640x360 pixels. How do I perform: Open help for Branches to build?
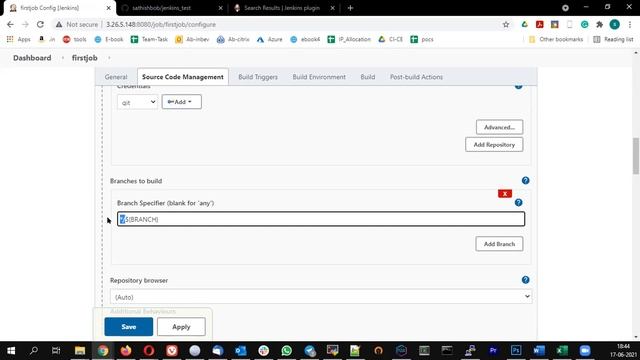(x=525, y=180)
